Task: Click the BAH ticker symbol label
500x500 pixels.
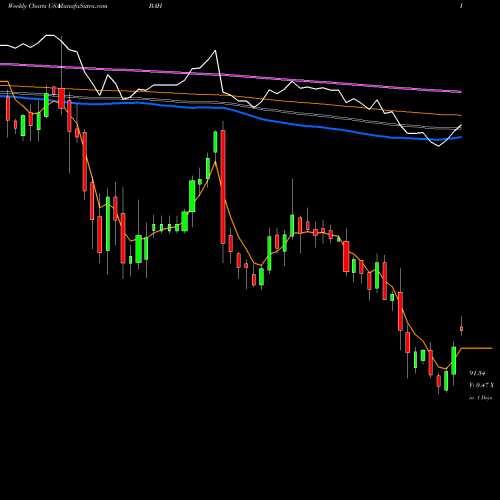Action: pos(156,6)
